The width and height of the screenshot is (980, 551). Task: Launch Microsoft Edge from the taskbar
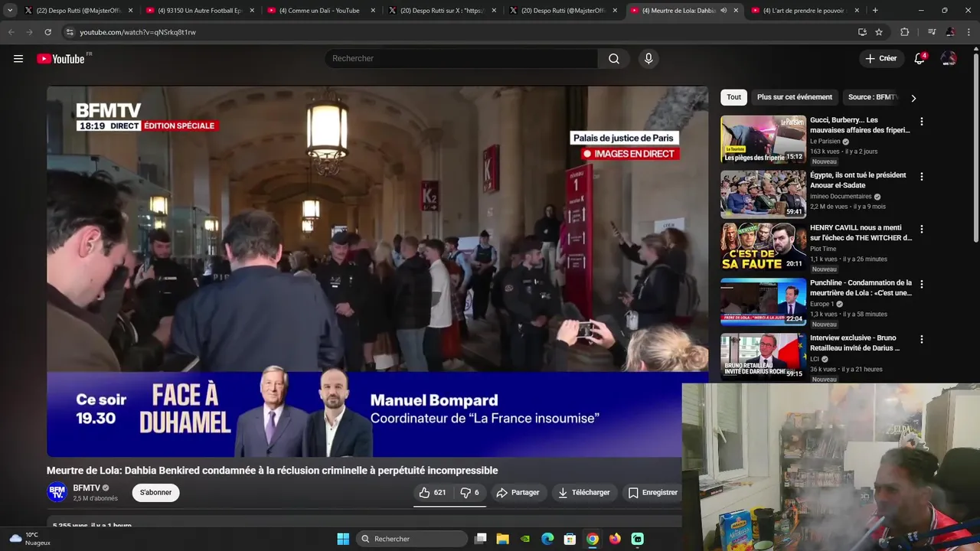point(547,539)
